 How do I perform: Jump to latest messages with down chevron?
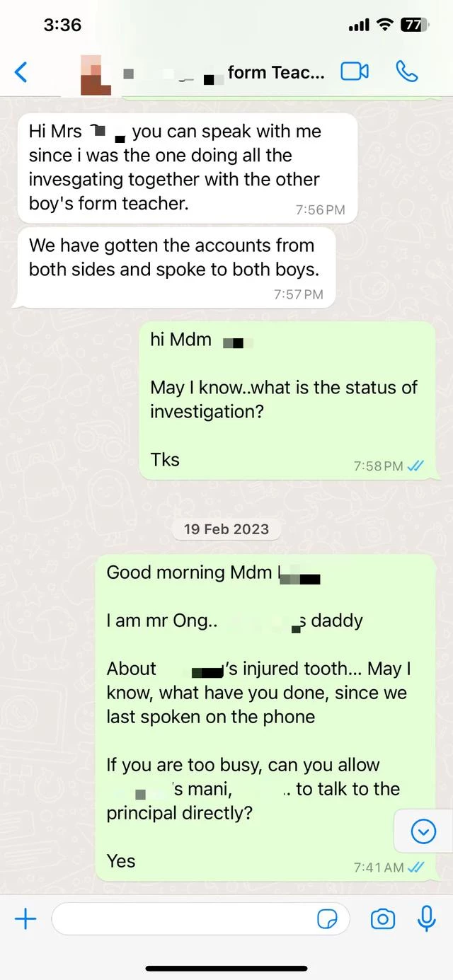[423, 831]
